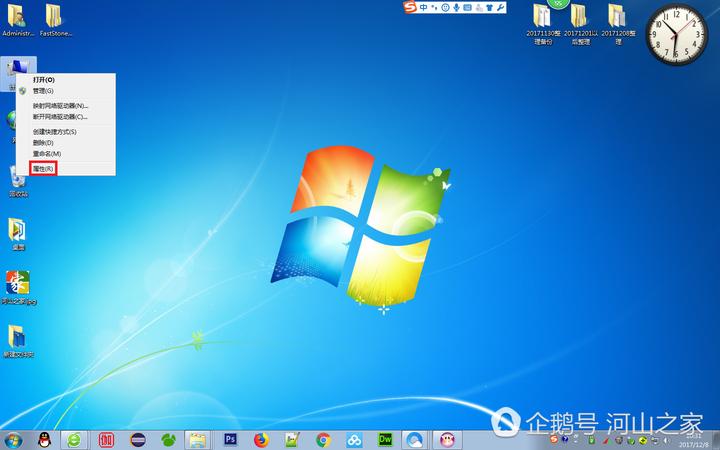Open the desktop folder labeled 20171130

click(x=543, y=24)
